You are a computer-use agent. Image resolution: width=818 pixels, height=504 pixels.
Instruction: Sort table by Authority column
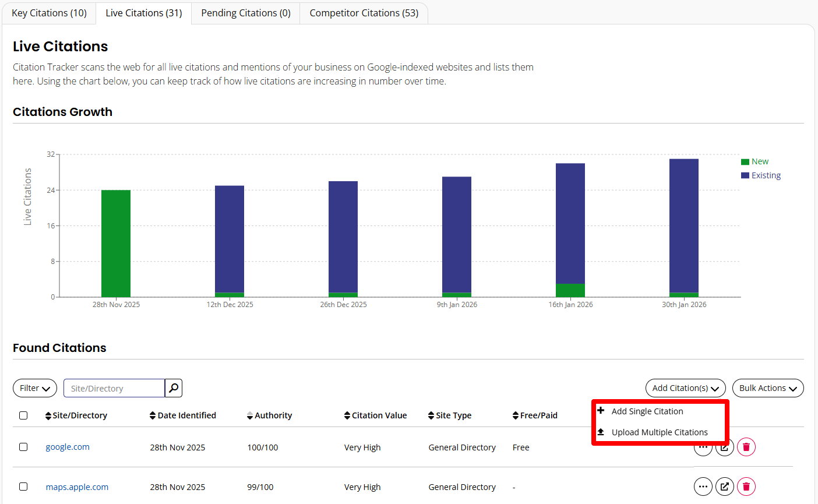[x=269, y=415]
